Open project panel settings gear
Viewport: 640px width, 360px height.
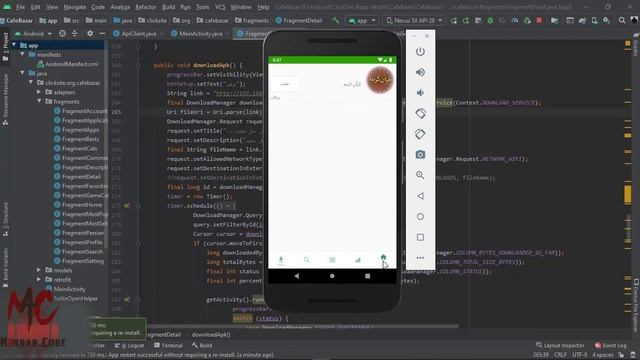click(x=90, y=33)
